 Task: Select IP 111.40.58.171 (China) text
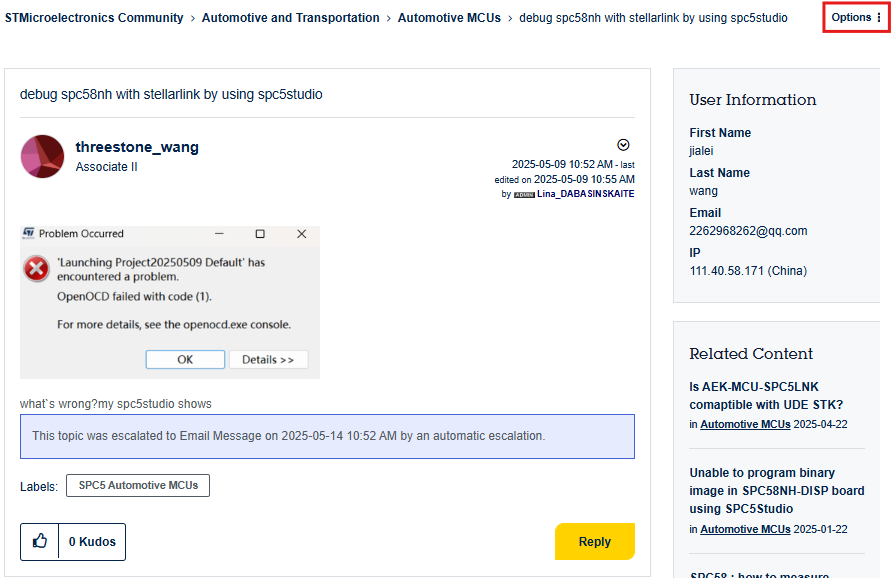click(x=748, y=271)
